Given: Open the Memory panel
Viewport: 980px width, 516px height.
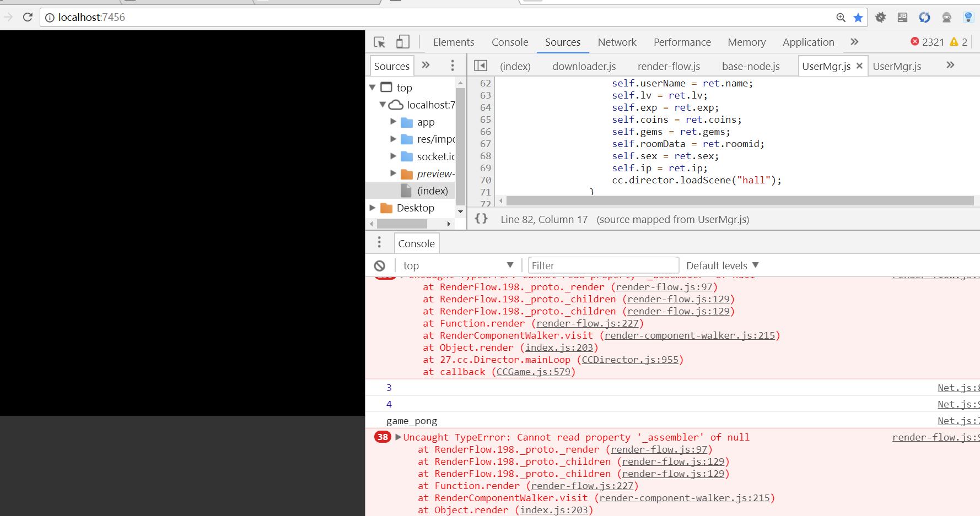Looking at the screenshot, I should 747,42.
